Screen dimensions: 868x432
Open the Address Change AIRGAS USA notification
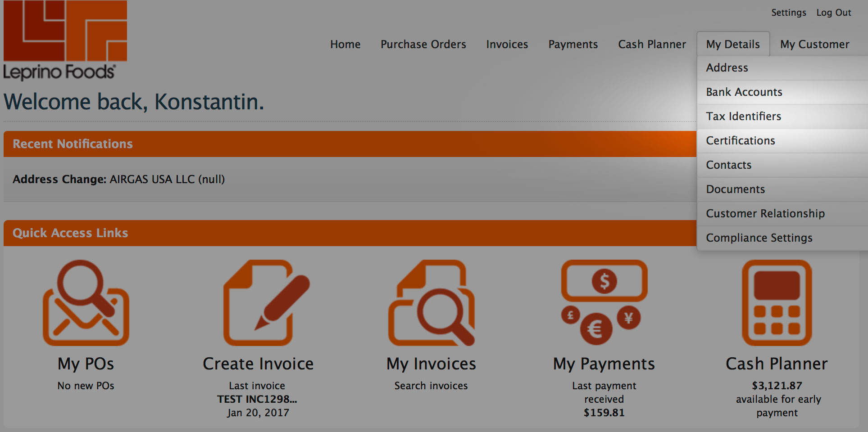(x=119, y=179)
